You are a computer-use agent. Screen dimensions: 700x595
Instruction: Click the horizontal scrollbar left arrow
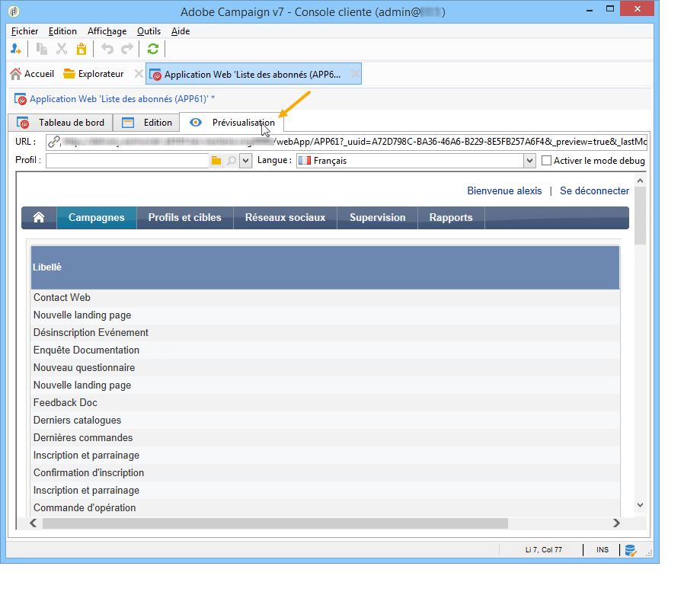click(34, 523)
